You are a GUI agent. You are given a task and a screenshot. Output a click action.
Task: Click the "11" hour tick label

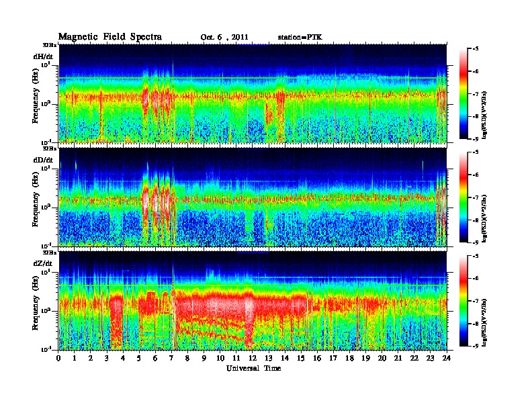click(236, 359)
